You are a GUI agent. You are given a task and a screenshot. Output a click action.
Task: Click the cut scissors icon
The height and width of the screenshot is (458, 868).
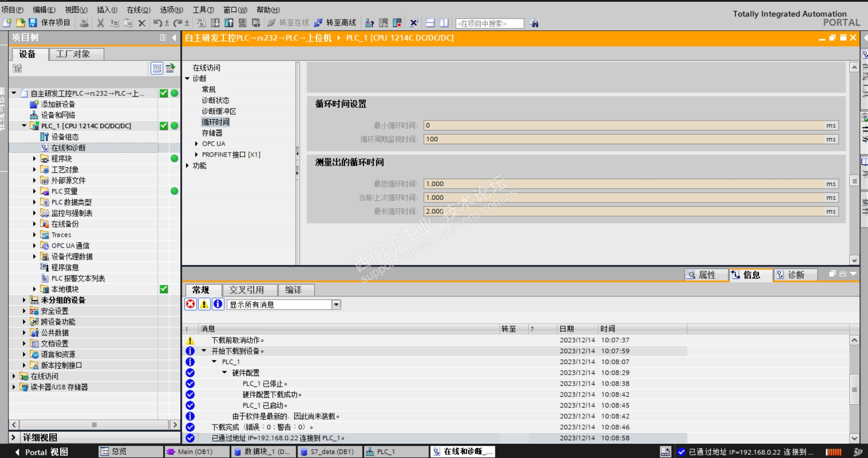point(100,23)
